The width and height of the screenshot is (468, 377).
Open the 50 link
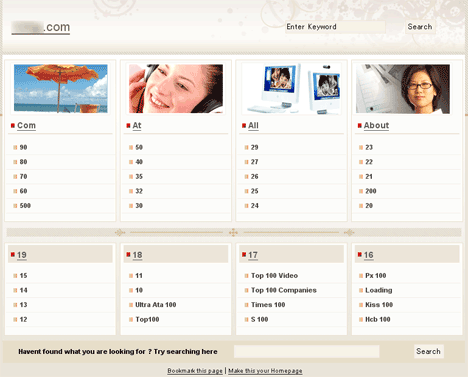(139, 147)
